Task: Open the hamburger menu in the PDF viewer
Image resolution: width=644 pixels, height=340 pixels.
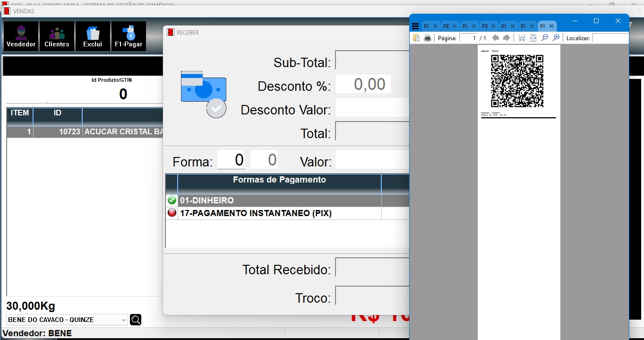Action: 415,26
